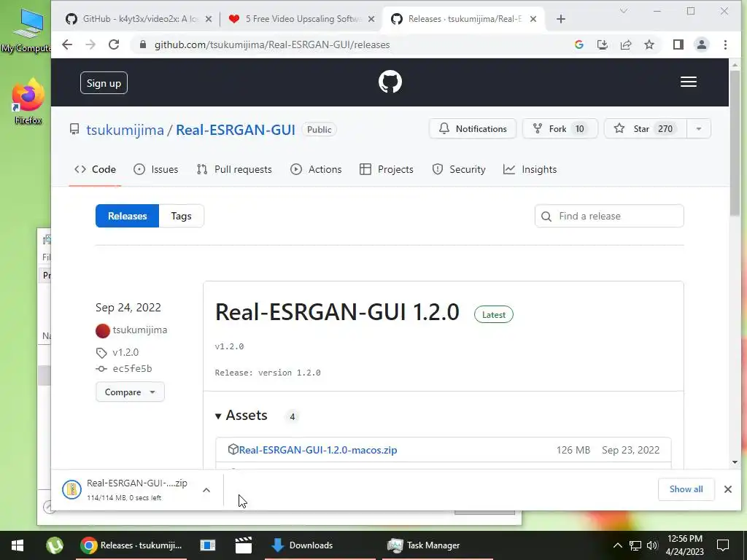747x560 pixels.
Task: Open the tab search chevron in Chrome
Action: point(623,10)
